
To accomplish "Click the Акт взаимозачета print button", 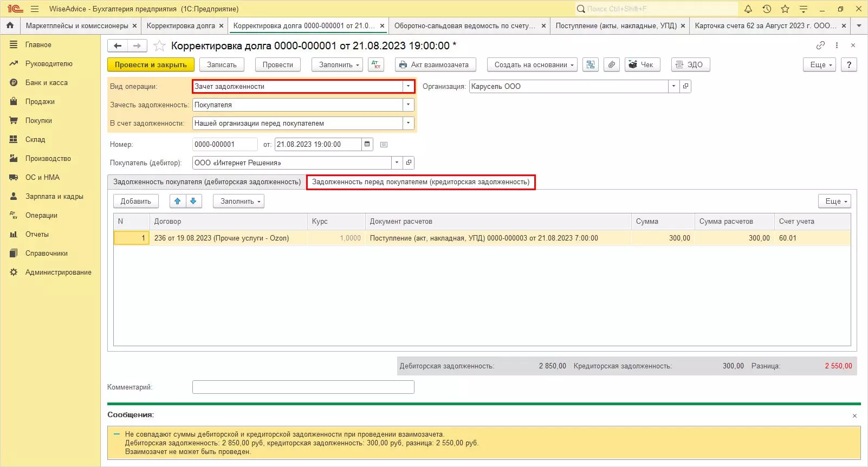I will (435, 64).
